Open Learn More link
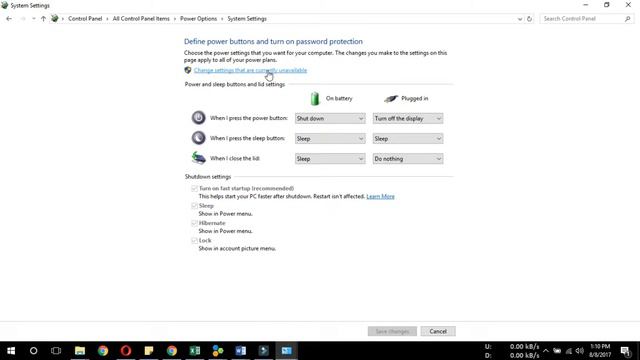The height and width of the screenshot is (360, 640). [x=380, y=196]
